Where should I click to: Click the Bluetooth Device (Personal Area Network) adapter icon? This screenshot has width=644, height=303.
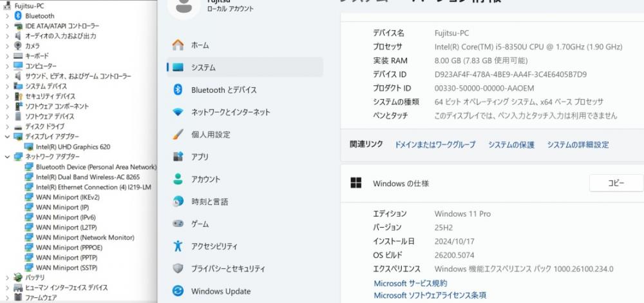click(29, 166)
